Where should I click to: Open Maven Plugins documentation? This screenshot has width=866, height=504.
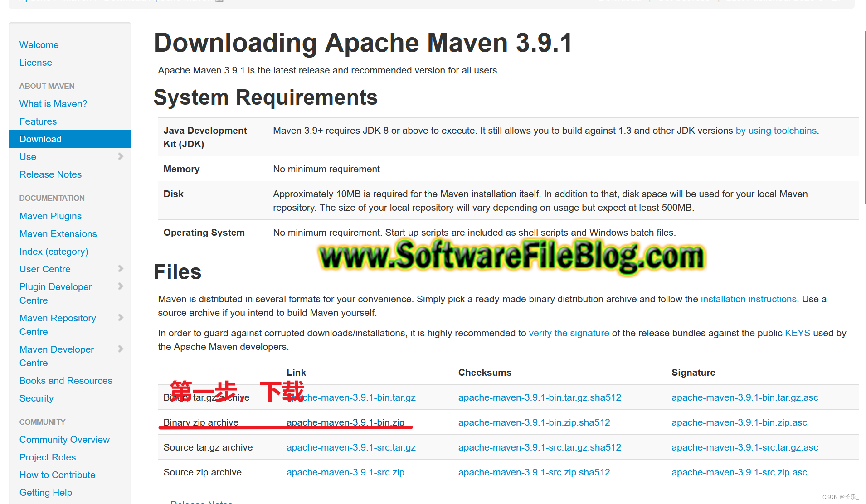point(50,216)
